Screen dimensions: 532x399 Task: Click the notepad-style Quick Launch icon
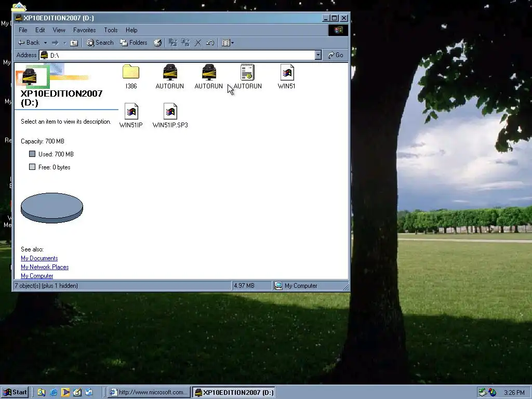[x=77, y=392]
